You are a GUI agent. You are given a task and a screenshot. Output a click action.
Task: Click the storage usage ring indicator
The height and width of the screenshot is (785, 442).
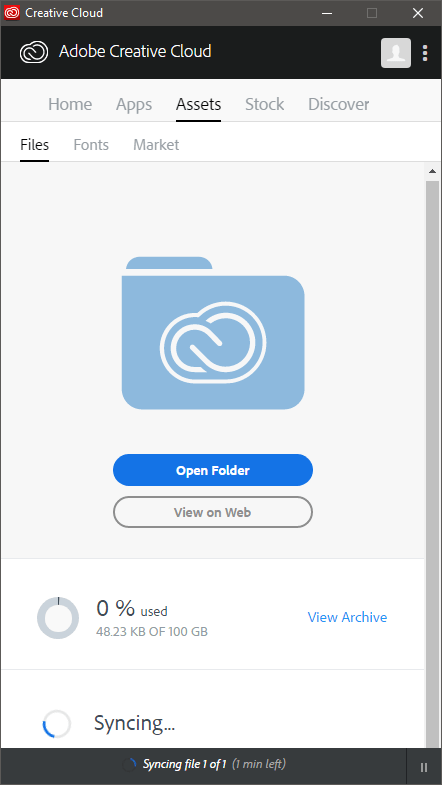[x=58, y=618]
